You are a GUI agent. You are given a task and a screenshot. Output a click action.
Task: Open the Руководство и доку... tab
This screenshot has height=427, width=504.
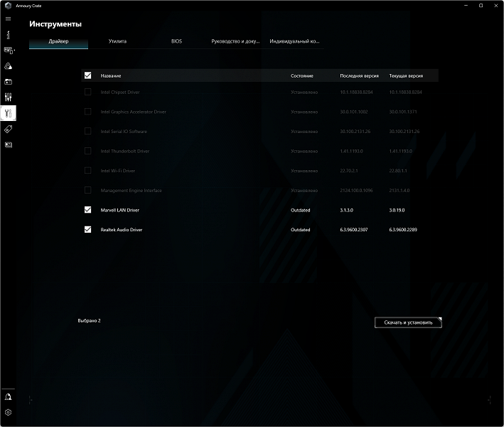point(235,41)
